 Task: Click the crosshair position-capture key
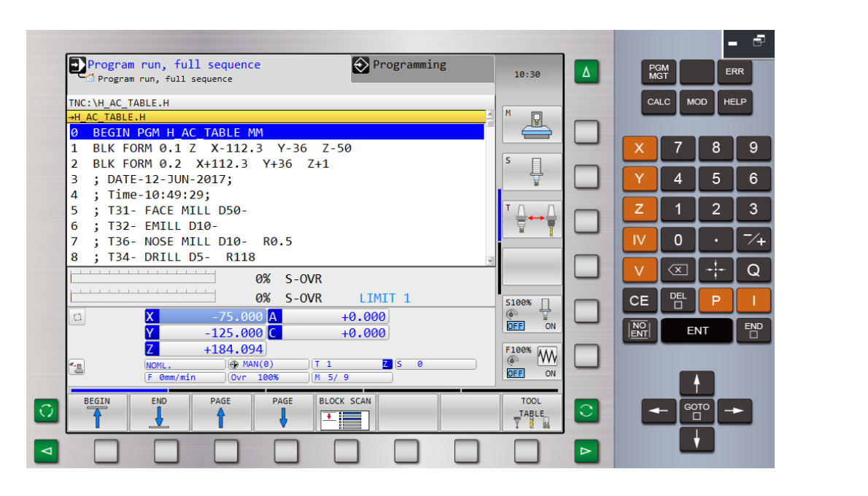click(716, 270)
